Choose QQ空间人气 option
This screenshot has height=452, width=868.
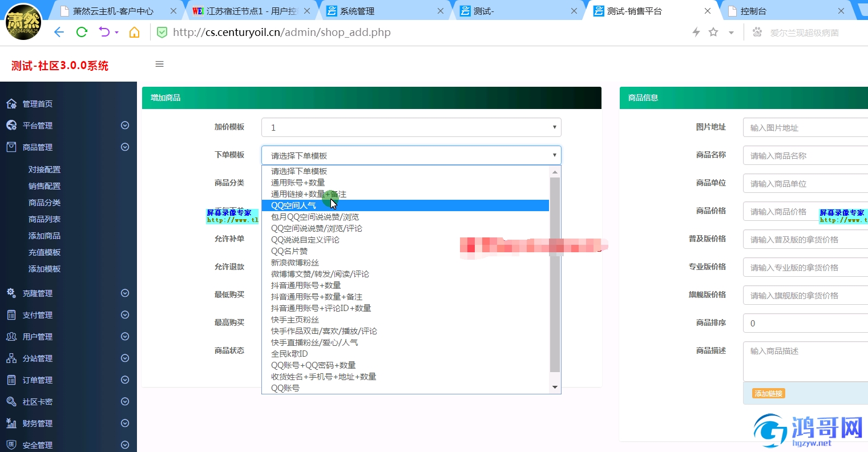(405, 205)
